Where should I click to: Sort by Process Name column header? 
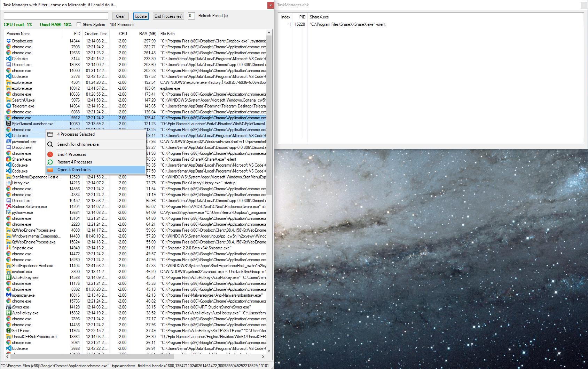pyautogui.click(x=34, y=34)
